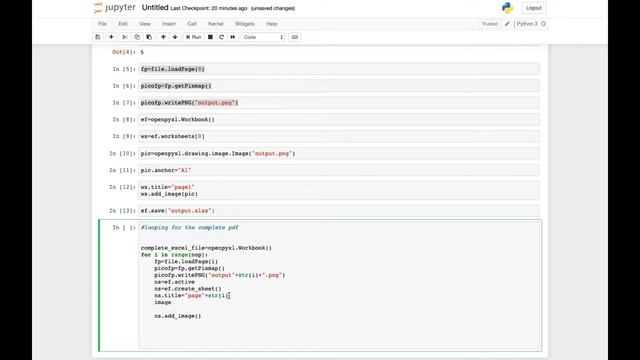
Task: Select cell In [8] ef=openpyxl.Workbook()
Action: pyautogui.click(x=338, y=120)
